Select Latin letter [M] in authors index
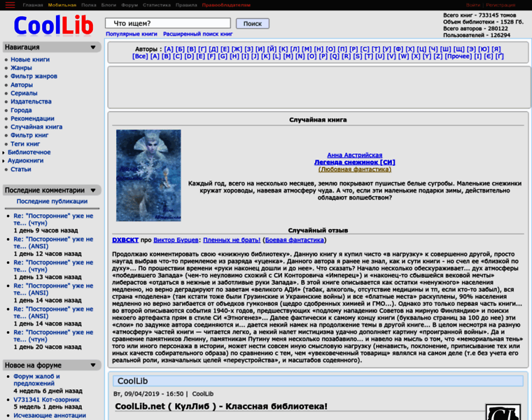 pyautogui.click(x=288, y=56)
